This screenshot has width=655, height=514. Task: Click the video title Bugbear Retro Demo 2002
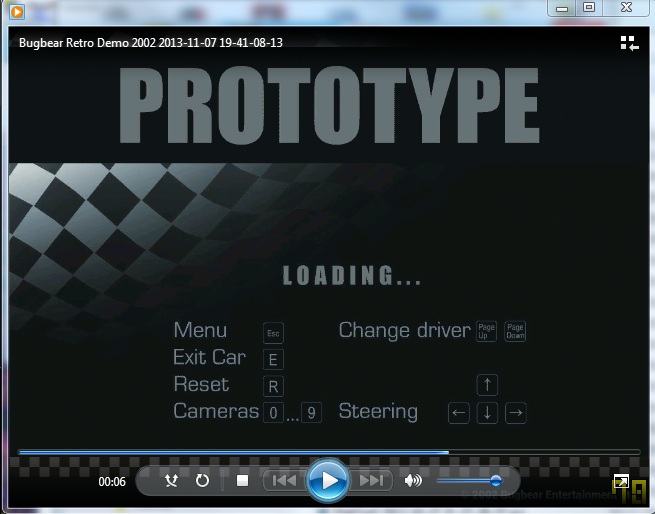[x=151, y=43]
